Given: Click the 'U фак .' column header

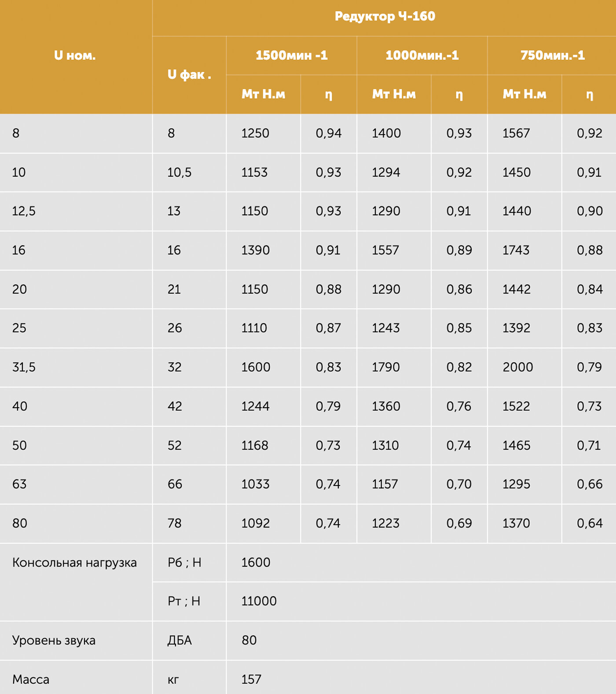Looking at the screenshot, I should (x=189, y=75).
